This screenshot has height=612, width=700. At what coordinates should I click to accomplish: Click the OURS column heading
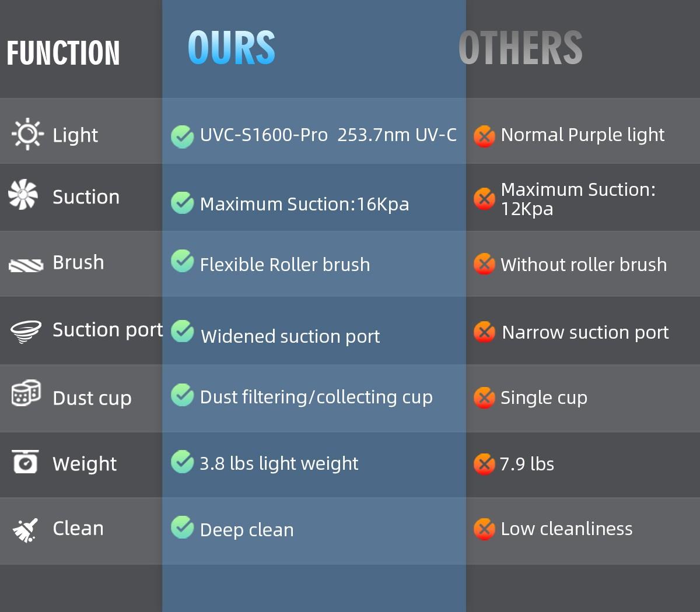(232, 48)
